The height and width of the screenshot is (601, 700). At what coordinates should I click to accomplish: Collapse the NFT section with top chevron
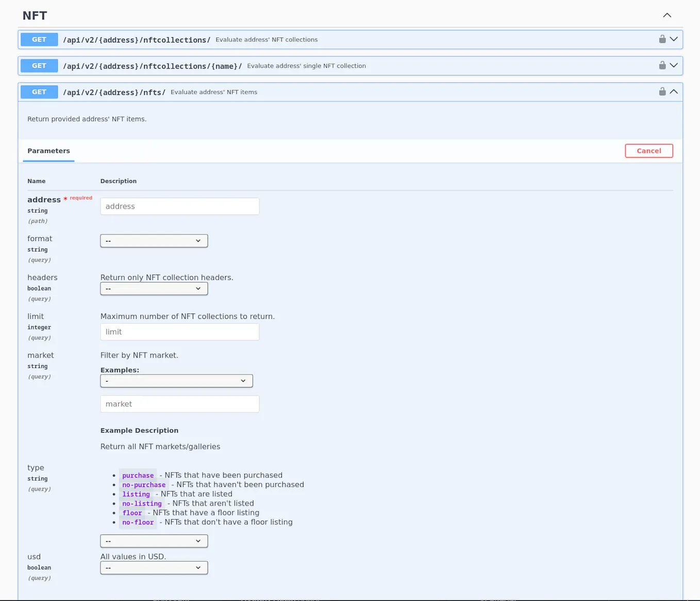coord(667,15)
